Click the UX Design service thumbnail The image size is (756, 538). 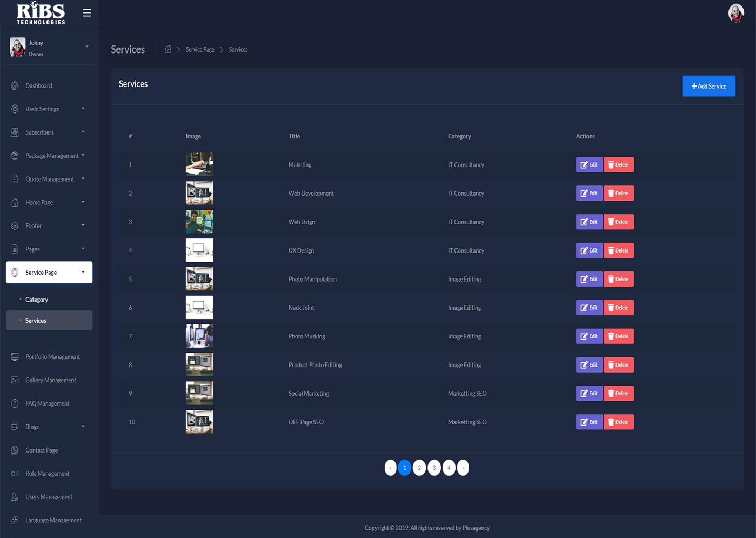pos(199,250)
